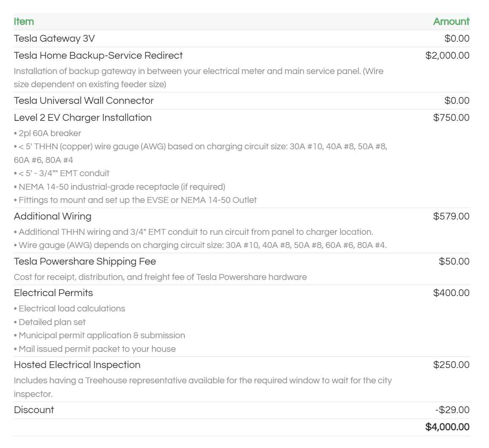The image size is (489, 448).
Task: Click 'Fittings to mount and set up the EVSE' bullet
Action: [135, 200]
